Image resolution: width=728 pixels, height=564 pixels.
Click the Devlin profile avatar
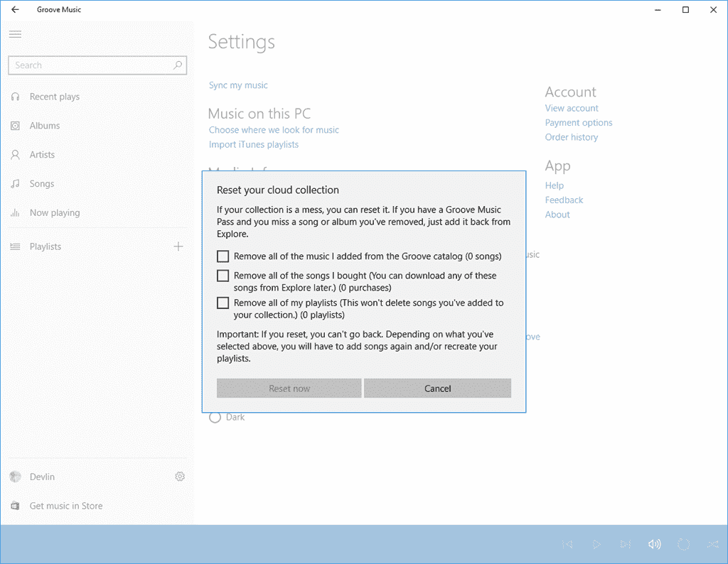16,477
